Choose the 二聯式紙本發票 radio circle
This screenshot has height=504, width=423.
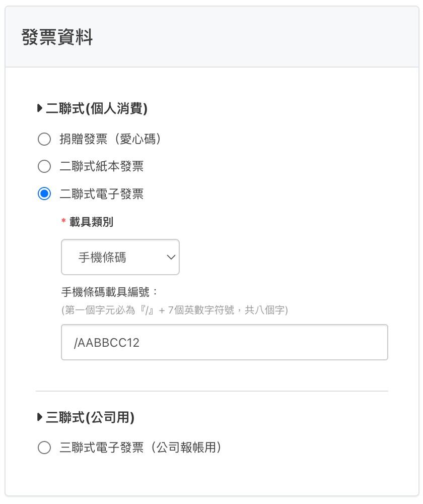(44, 166)
